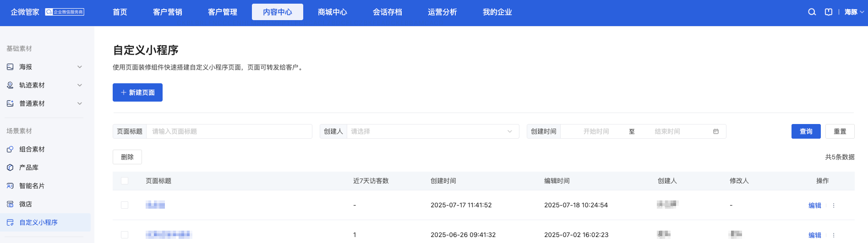The width and height of the screenshot is (868, 243).
Task: Click the 自定义小程序 page icon
Action: 10,222
